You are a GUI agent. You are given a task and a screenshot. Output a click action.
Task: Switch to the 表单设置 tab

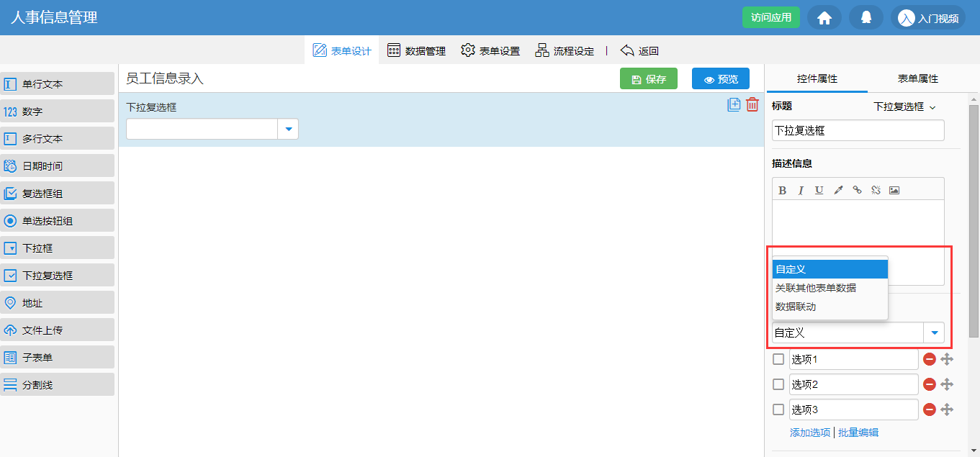pos(490,50)
